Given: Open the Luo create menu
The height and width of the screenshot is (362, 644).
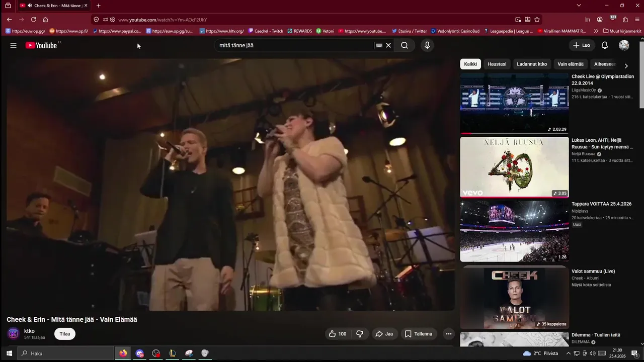Looking at the screenshot, I should (x=582, y=45).
